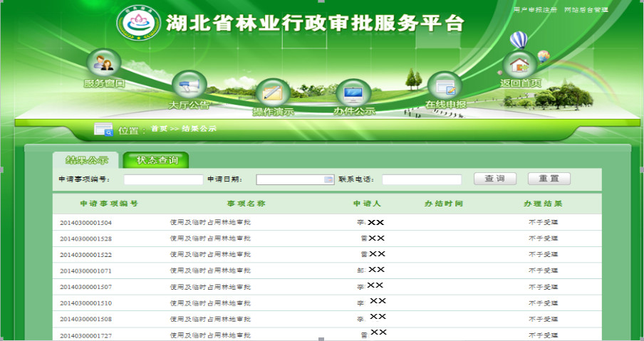Switch to the 结果公示 tab
The image size is (644, 341).
(x=87, y=159)
